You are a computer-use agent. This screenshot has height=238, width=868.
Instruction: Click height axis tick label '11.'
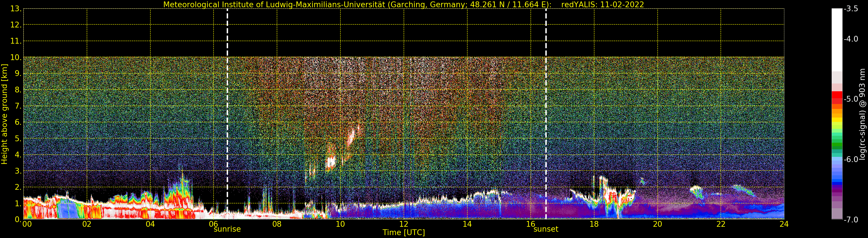(16, 41)
